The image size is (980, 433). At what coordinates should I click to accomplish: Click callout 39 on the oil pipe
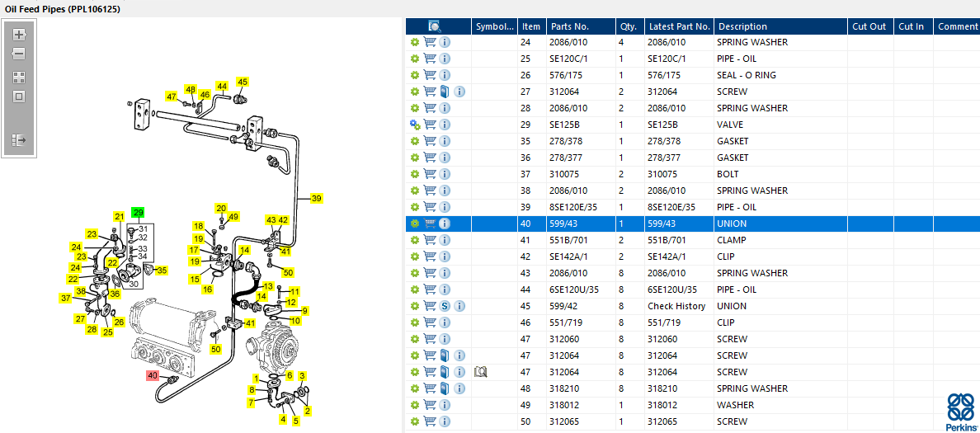tap(316, 199)
